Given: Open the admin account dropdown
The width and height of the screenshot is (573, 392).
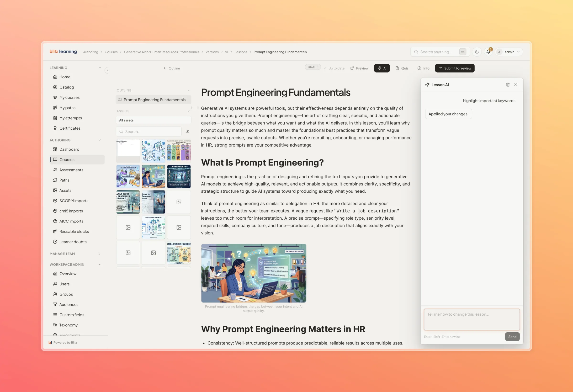Looking at the screenshot, I should 509,52.
